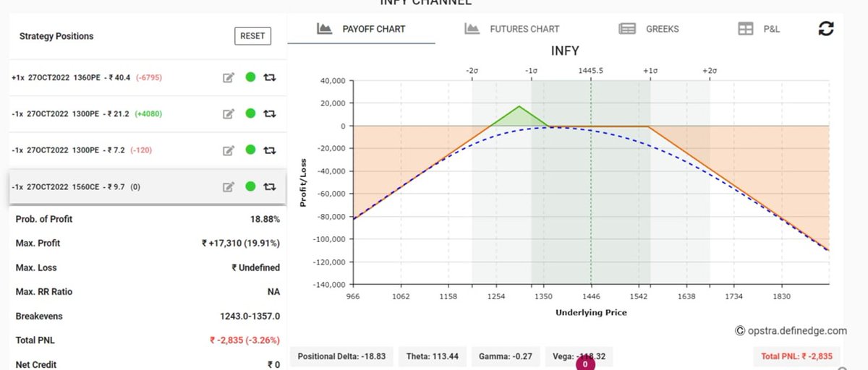Click the red 0 notification badge
Image resolution: width=868 pixels, height=370 pixels.
point(584,363)
